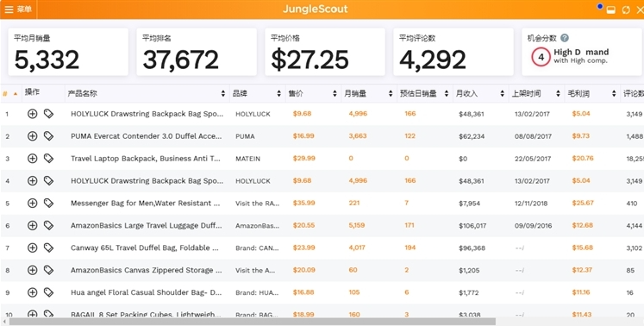This screenshot has width=644, height=326.
Task: Click tag icon for Messenger Bag row
Action: (x=48, y=203)
